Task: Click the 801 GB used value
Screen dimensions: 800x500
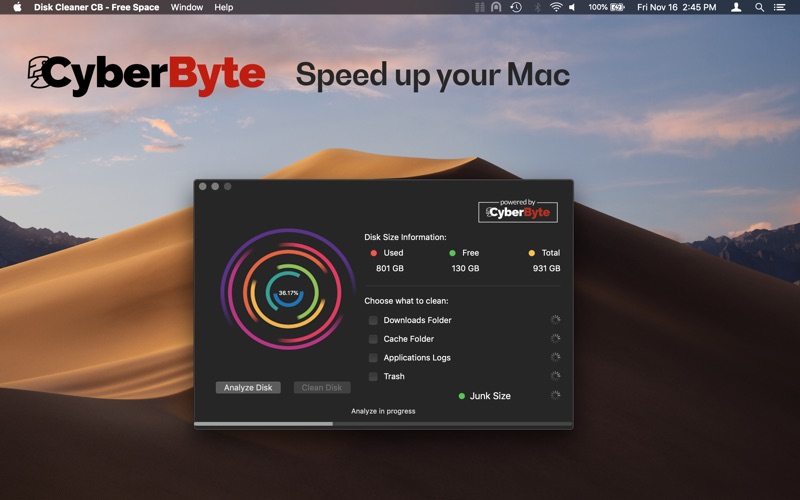Action: (x=390, y=268)
